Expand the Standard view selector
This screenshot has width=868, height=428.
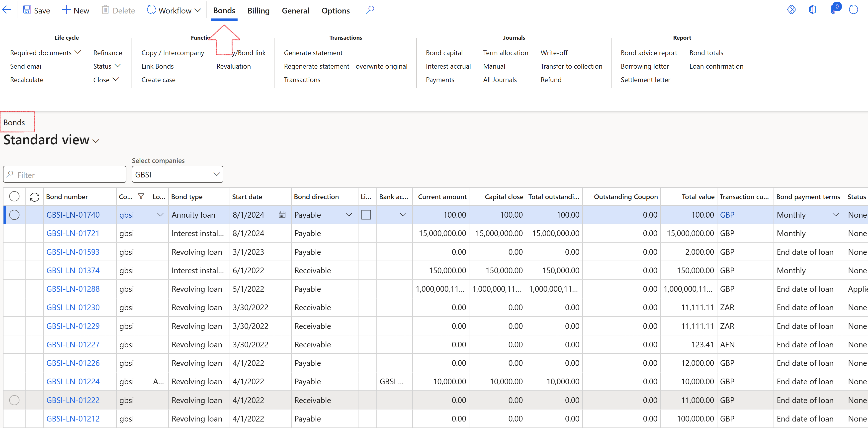[x=95, y=141]
